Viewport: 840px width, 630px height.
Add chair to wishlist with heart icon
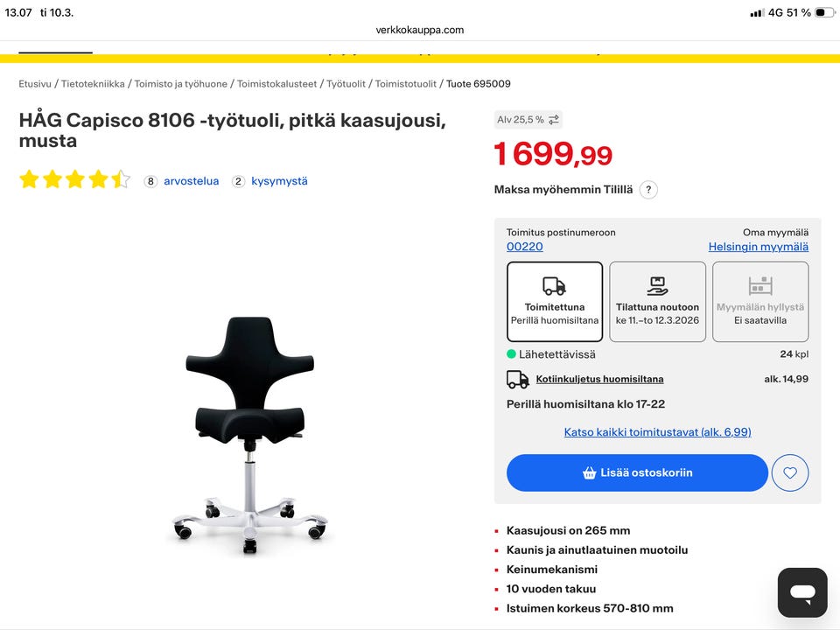click(x=789, y=472)
